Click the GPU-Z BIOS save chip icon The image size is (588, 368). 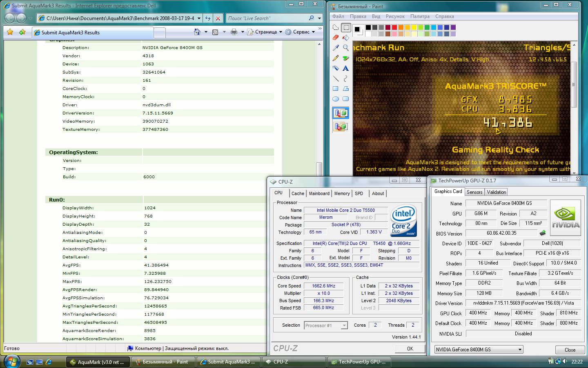point(543,233)
